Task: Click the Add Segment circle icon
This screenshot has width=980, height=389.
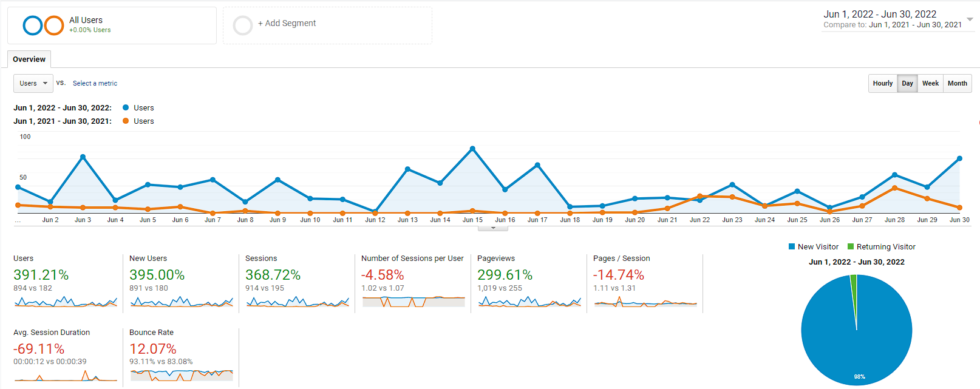Action: click(243, 25)
